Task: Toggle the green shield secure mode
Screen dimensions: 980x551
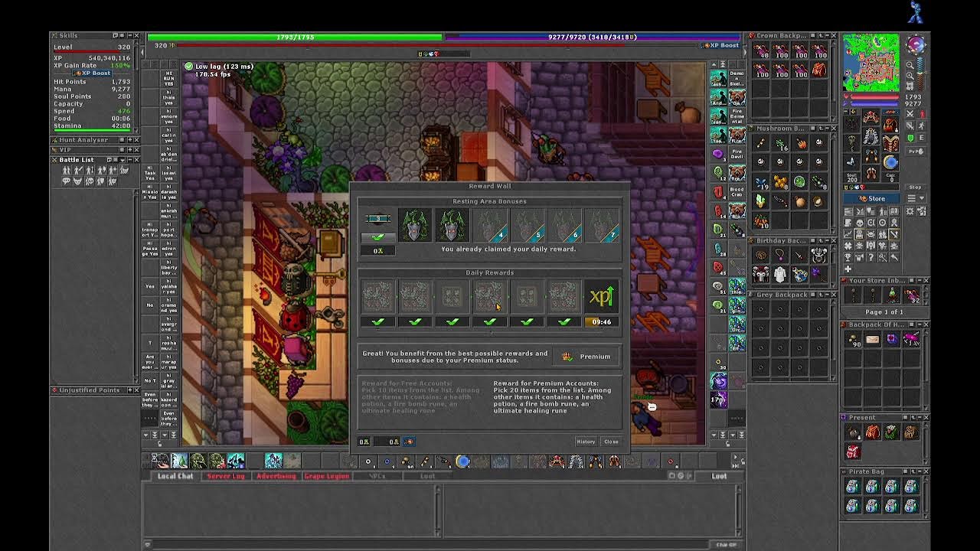Action: pyautogui.click(x=910, y=138)
